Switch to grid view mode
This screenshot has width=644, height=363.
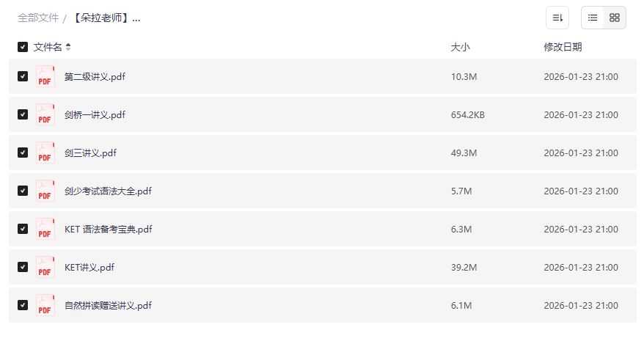(x=615, y=18)
